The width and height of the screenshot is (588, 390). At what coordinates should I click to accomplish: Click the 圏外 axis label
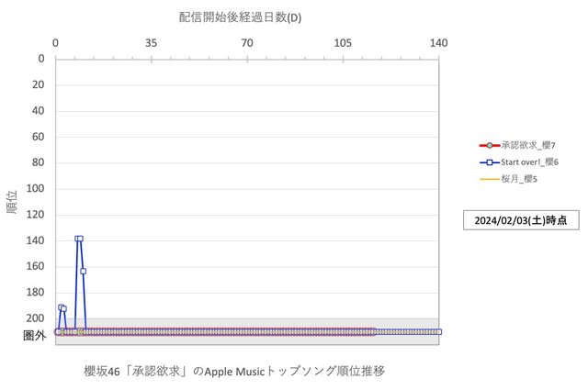[34, 336]
